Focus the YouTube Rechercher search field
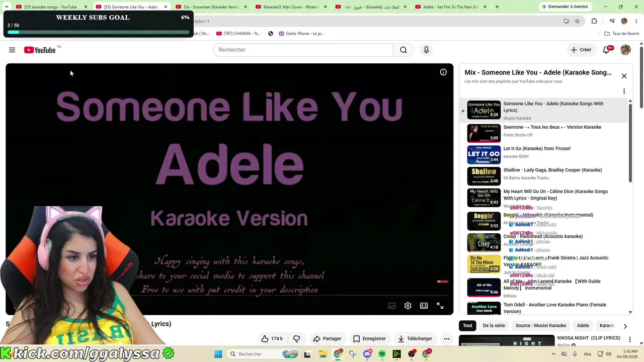 coord(303,50)
